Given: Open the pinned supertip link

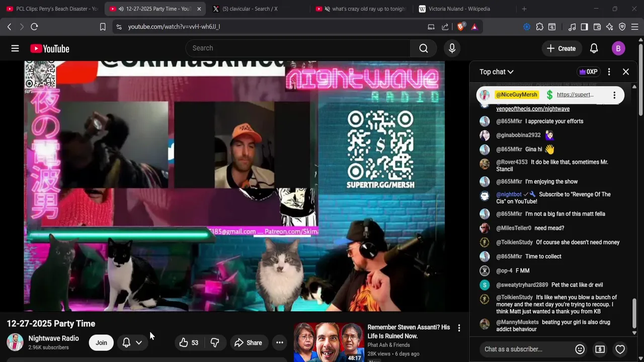Looking at the screenshot, I should pyautogui.click(x=575, y=95).
